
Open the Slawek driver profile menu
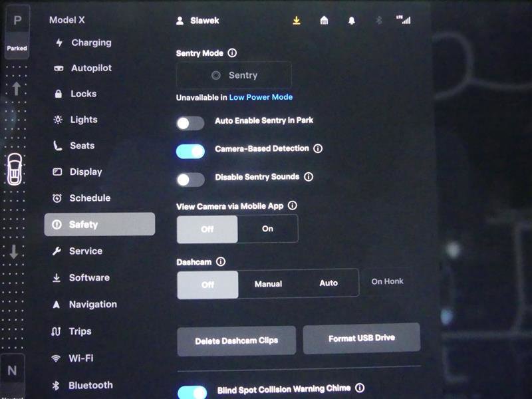tap(198, 21)
